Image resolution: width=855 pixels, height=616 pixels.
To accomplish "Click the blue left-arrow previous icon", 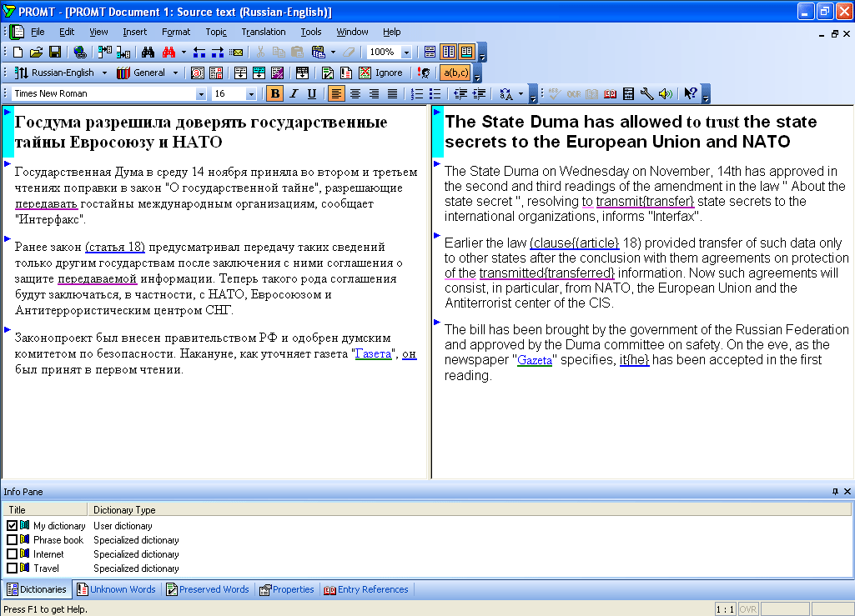I will click(199, 53).
